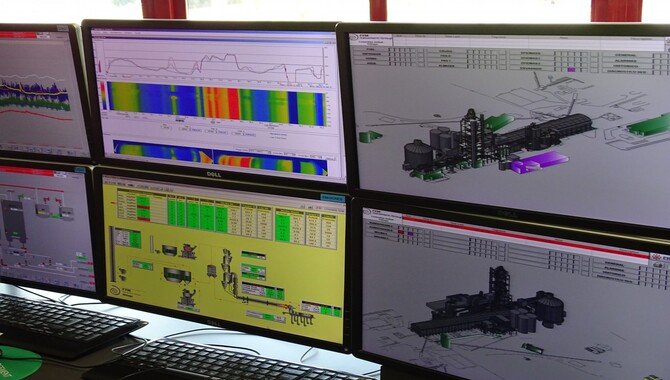
Task: Open the cyan button at the yellow screen's top right
Action: pyautogui.click(x=332, y=198)
